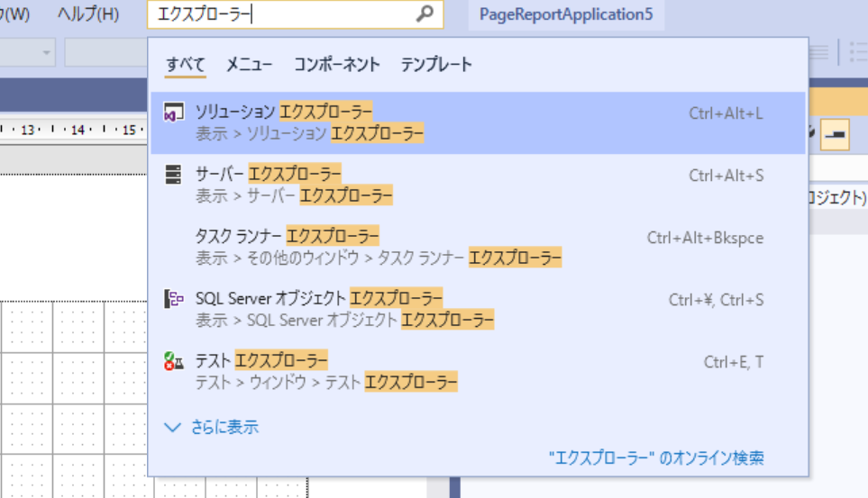Open the toolbar dropdown arrow at left
Screen dimensions: 868x498
[47, 52]
